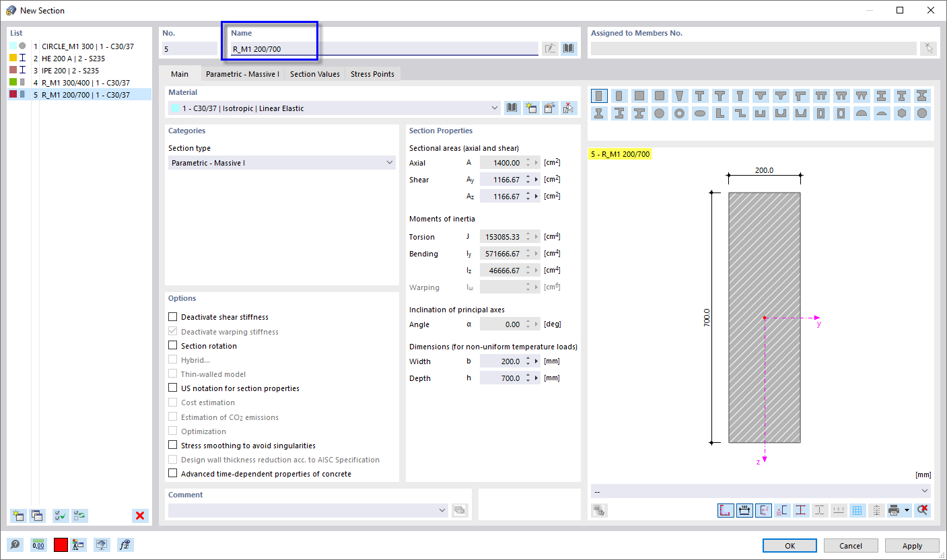
Task: Select the hollow rectangular box section icon
Action: coord(821,113)
